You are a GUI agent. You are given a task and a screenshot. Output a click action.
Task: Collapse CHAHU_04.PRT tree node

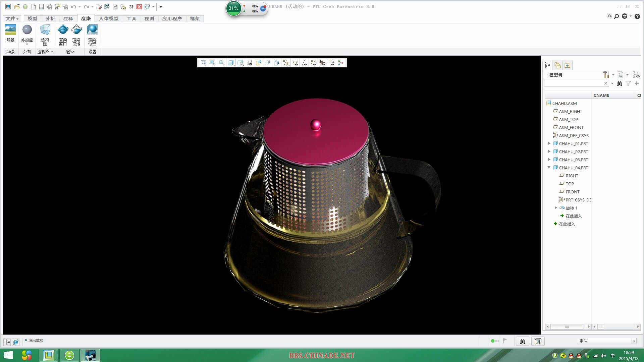549,168
